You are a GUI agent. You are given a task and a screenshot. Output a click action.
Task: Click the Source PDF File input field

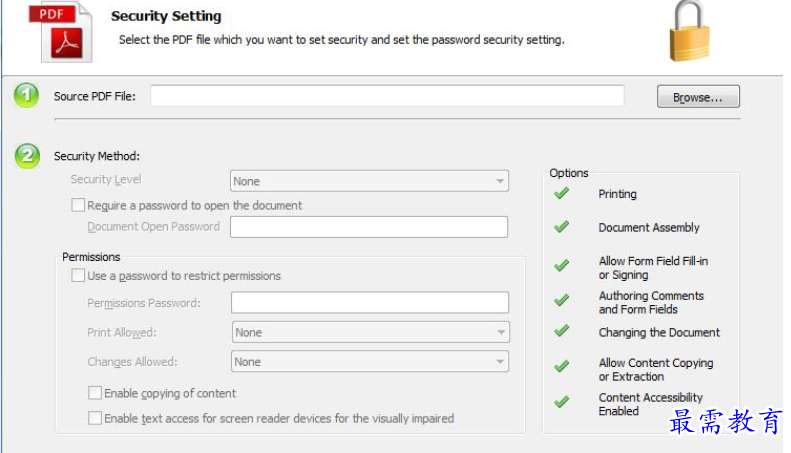click(x=387, y=95)
